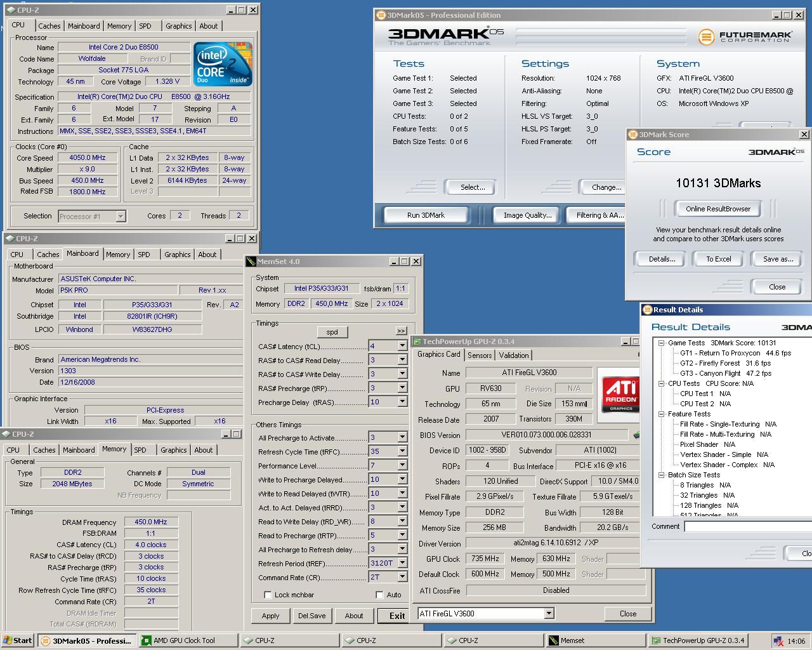
Task: Enable the Auto checkbox in MemSet
Action: coord(379,595)
